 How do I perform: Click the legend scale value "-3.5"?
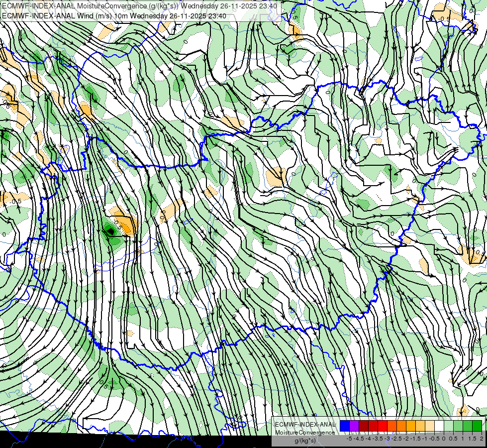coord(378,439)
